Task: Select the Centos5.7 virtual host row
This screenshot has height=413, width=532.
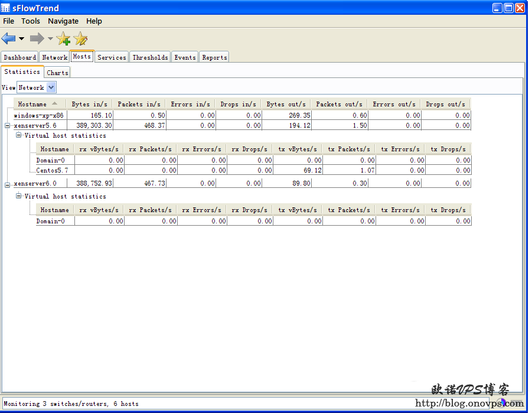Action: coord(51,171)
